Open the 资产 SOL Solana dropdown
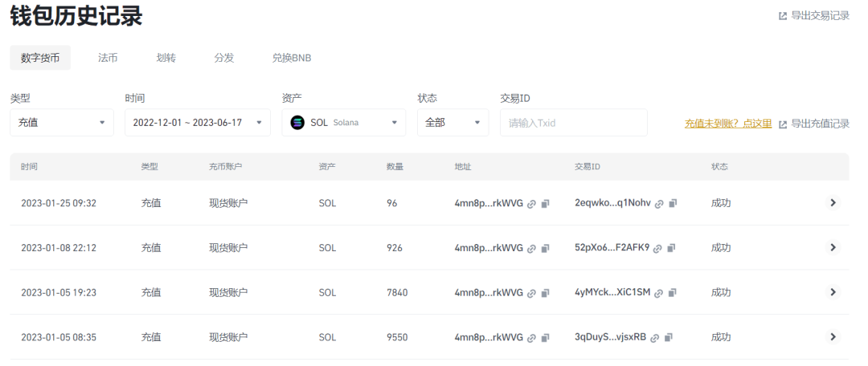The height and width of the screenshot is (366, 868). [344, 123]
